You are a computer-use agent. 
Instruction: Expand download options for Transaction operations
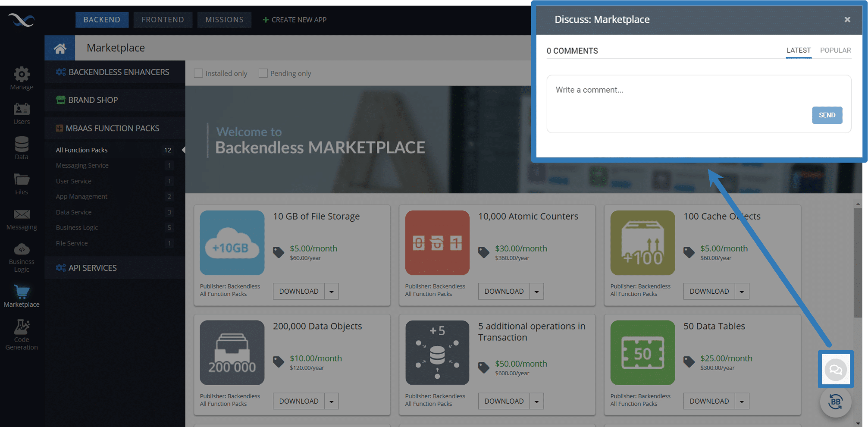[537, 401]
